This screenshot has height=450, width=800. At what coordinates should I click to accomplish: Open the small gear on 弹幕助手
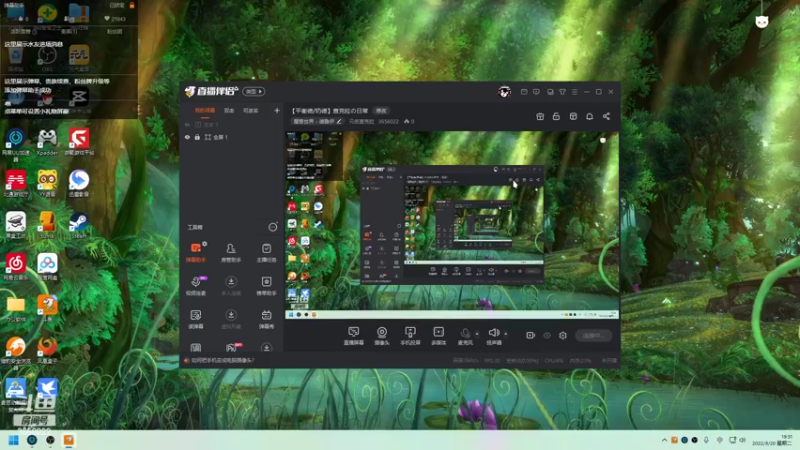tap(205, 244)
